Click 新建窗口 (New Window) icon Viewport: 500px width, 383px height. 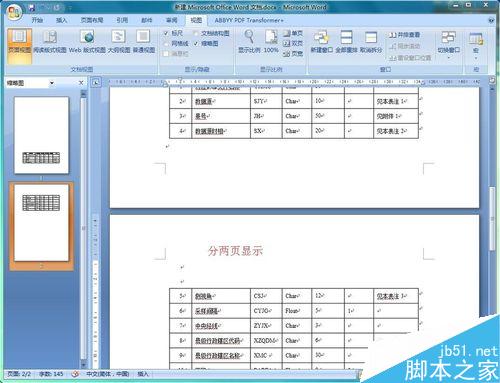pyautogui.click(x=322, y=42)
